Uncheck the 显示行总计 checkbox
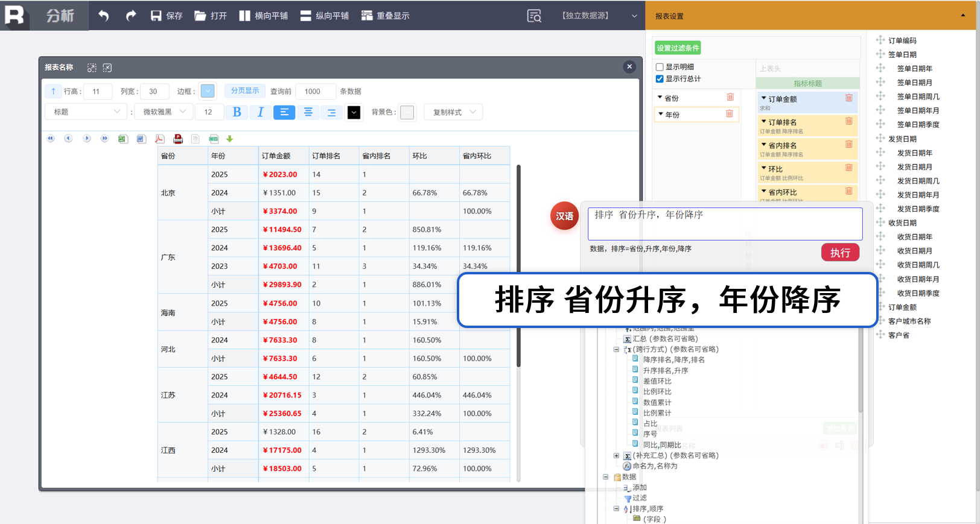Viewport: 980px width, 524px height. coord(660,79)
